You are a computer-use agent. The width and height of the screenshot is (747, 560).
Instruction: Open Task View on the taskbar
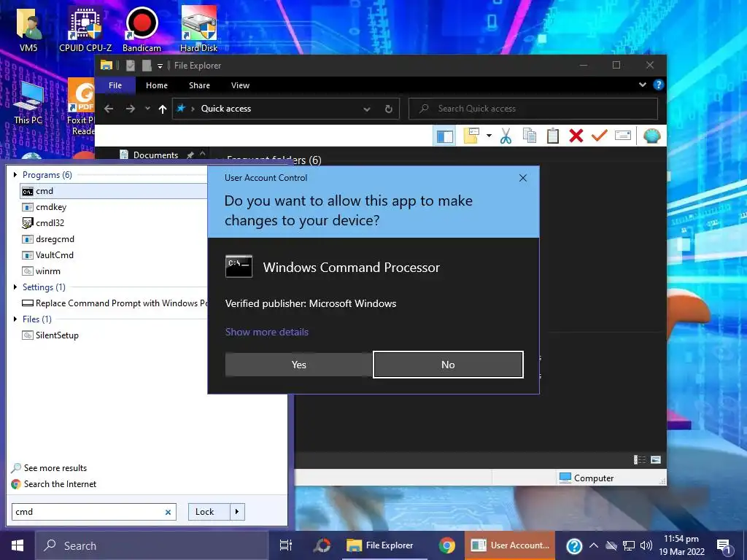click(286, 545)
